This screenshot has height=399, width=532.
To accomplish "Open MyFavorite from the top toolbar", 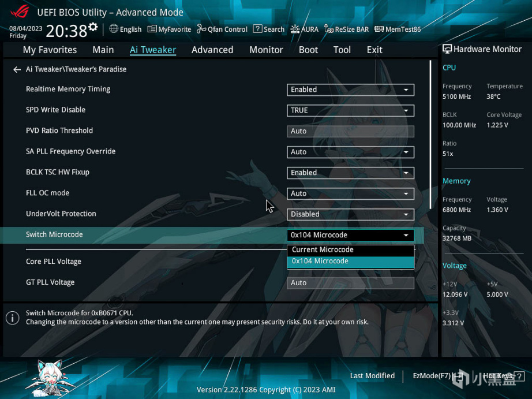I will [169, 29].
